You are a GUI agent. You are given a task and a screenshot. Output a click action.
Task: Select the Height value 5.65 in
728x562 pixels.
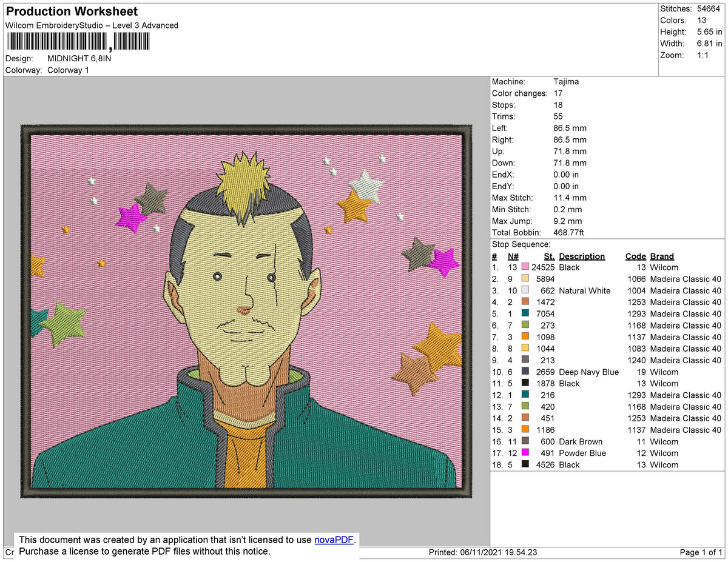click(x=709, y=32)
